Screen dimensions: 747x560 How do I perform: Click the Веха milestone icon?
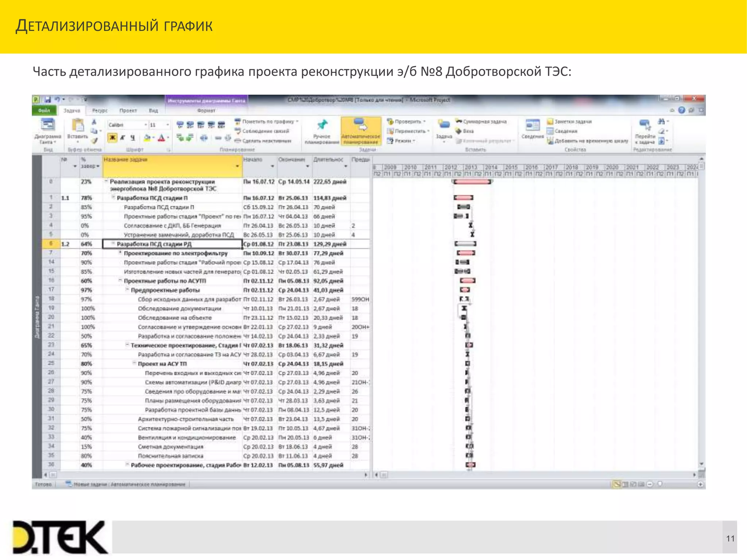[459, 131]
